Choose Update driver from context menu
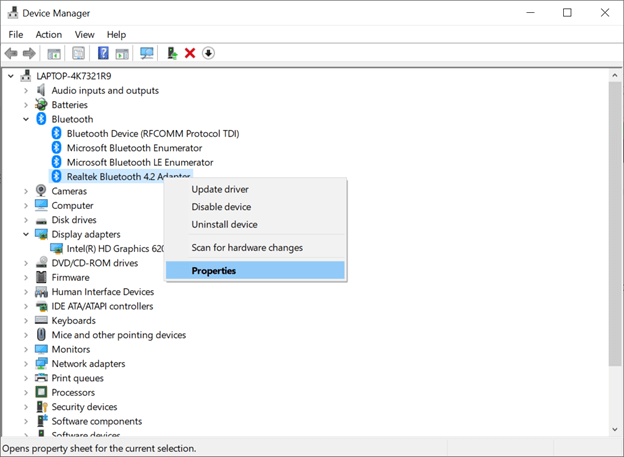The image size is (624, 457). (255, 189)
